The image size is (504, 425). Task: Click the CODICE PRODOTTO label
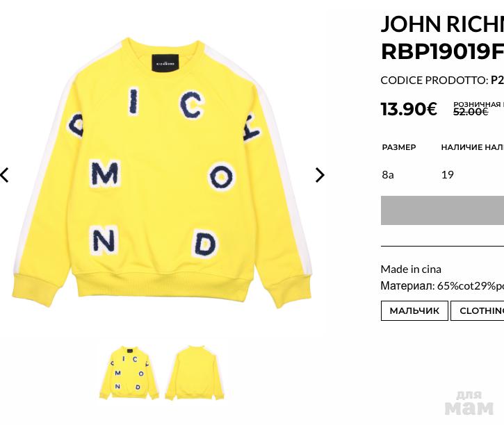click(x=434, y=81)
